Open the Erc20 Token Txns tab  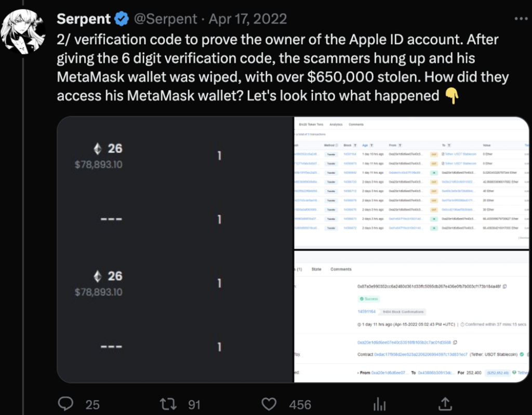coord(312,124)
